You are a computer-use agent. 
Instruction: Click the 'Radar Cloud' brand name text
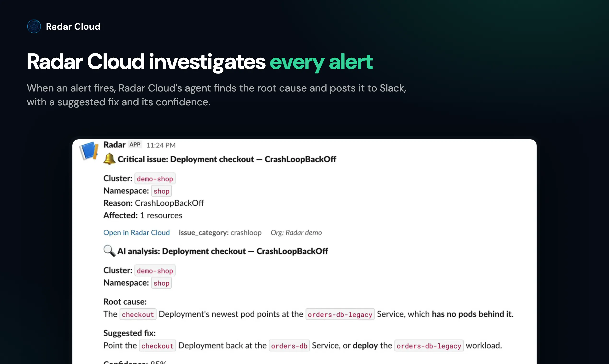(x=73, y=27)
